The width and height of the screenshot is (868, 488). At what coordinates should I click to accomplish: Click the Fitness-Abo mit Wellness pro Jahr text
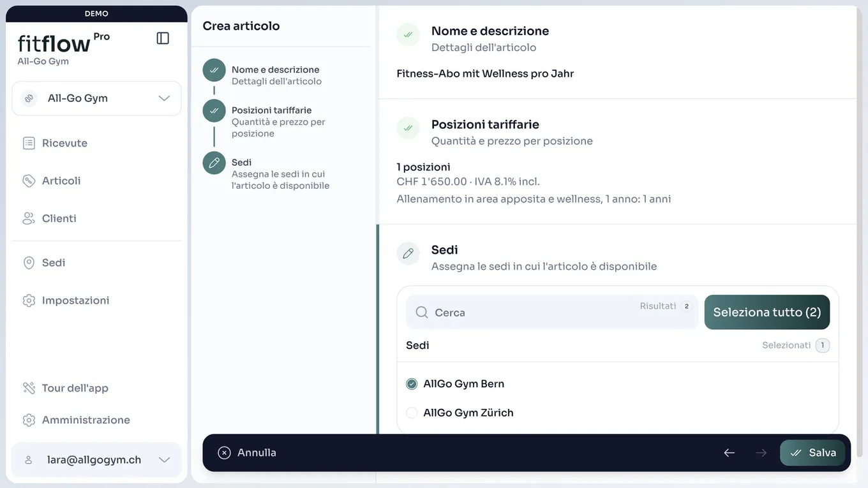[x=485, y=73]
